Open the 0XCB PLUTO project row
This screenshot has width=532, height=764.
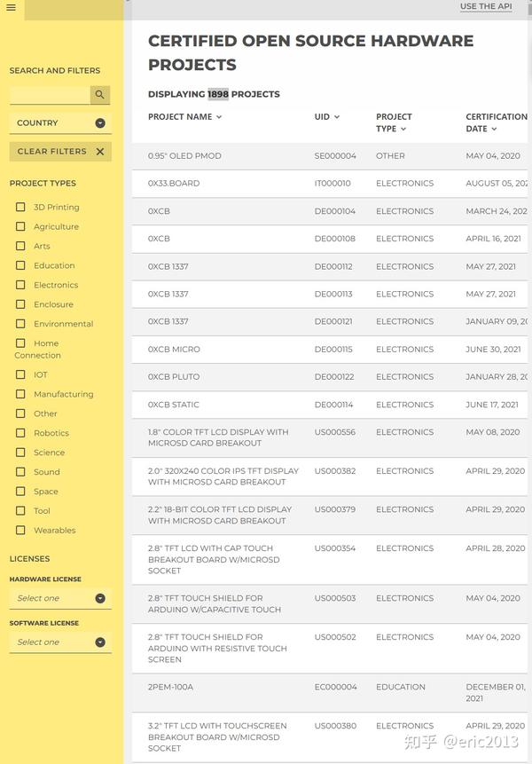coord(330,376)
